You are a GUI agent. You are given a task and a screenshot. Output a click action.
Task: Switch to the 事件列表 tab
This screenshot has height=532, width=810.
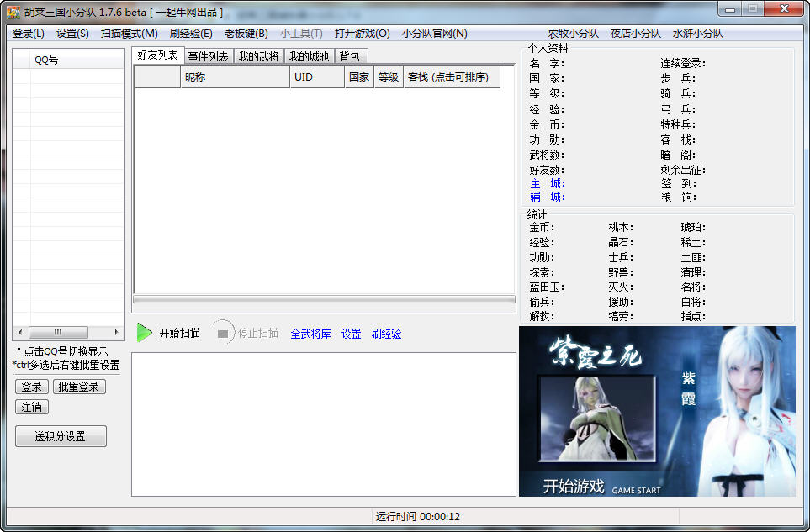pyautogui.click(x=209, y=56)
